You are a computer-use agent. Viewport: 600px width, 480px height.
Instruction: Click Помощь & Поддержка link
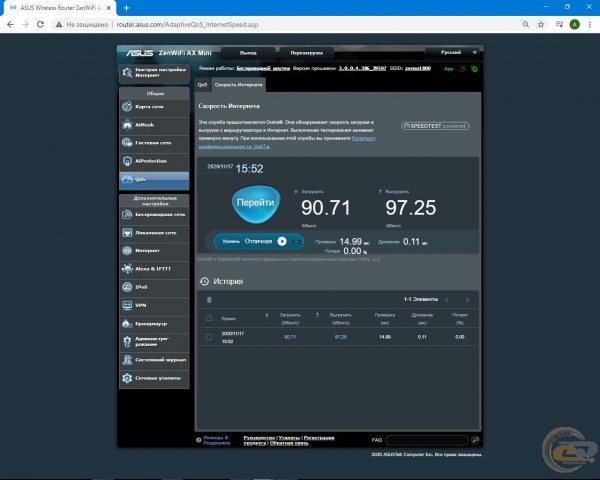point(216,440)
